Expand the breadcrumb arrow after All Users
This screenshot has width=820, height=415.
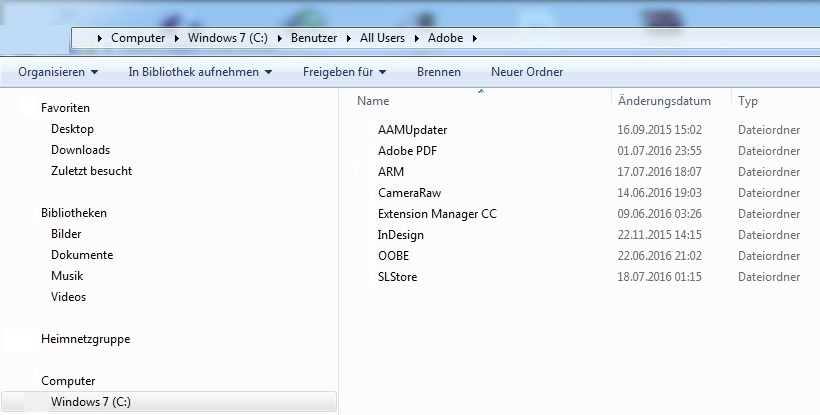pyautogui.click(x=417, y=39)
